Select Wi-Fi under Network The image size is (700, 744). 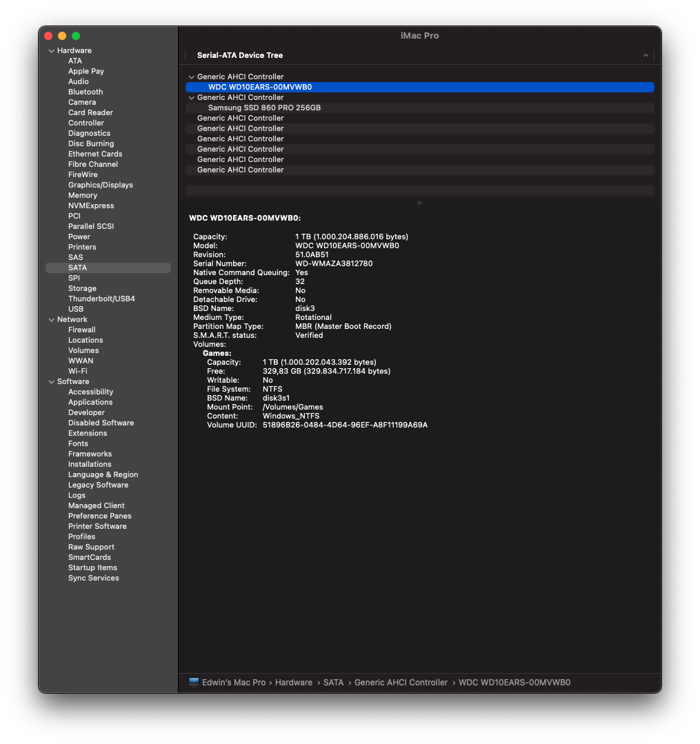[78, 371]
